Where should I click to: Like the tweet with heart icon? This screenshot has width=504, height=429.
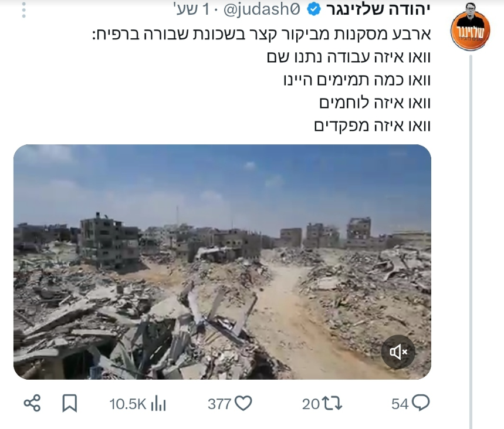coord(243,404)
